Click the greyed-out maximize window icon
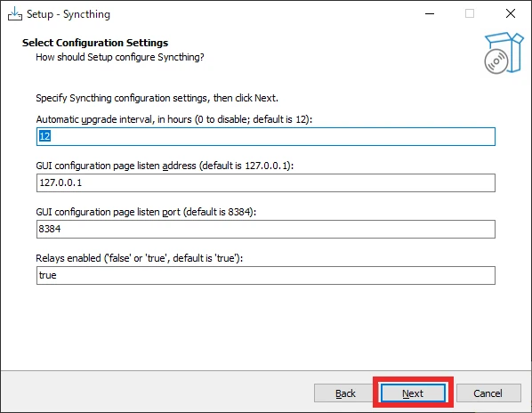532x413 pixels. (x=470, y=13)
